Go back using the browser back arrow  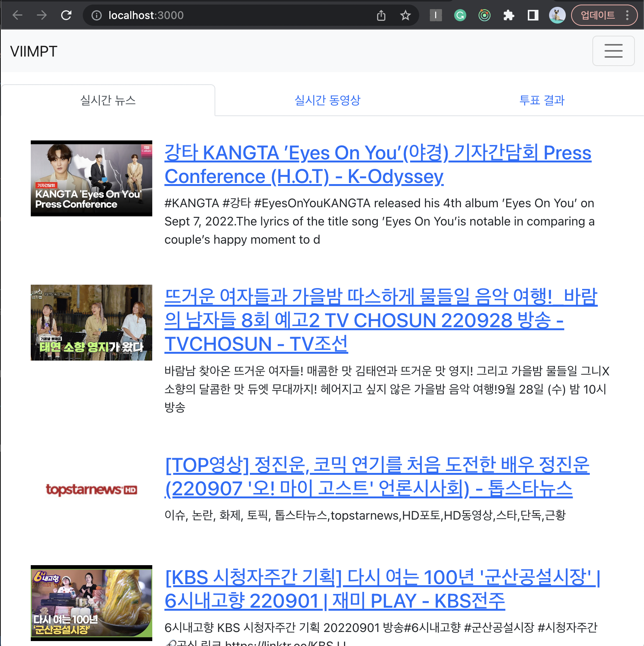pyautogui.click(x=17, y=15)
